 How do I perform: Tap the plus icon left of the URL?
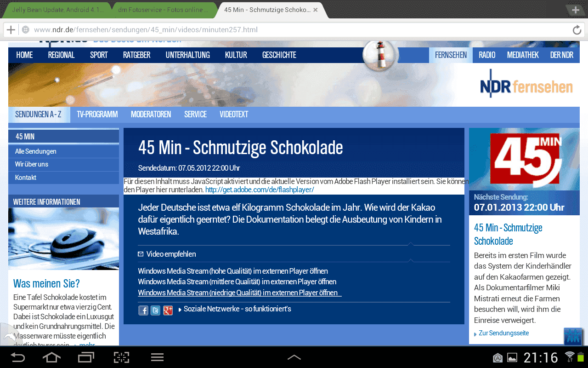coord(11,30)
